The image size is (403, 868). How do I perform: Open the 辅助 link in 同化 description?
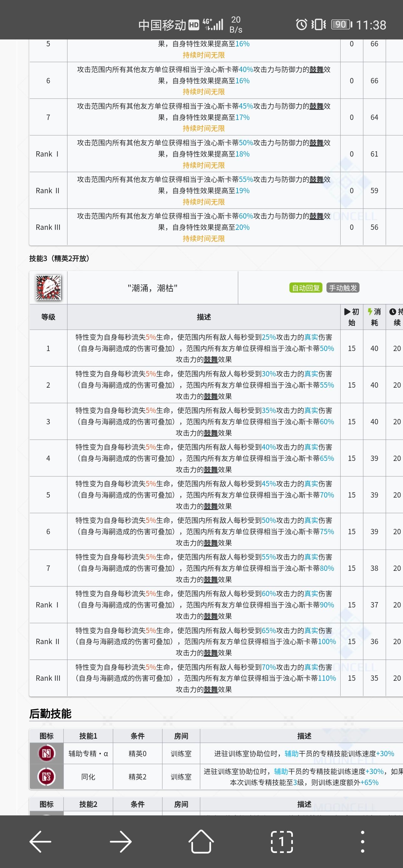(x=281, y=771)
